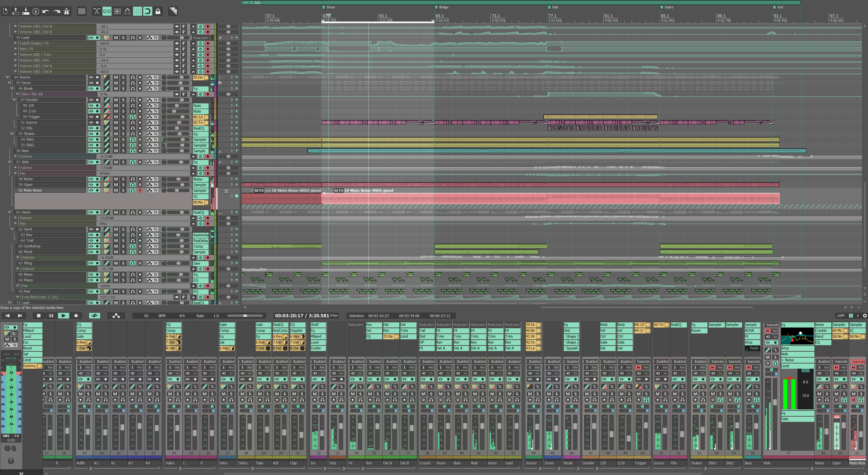Collapse the 44 Source folder track
Screen dimensions: 868x475
[7, 77]
